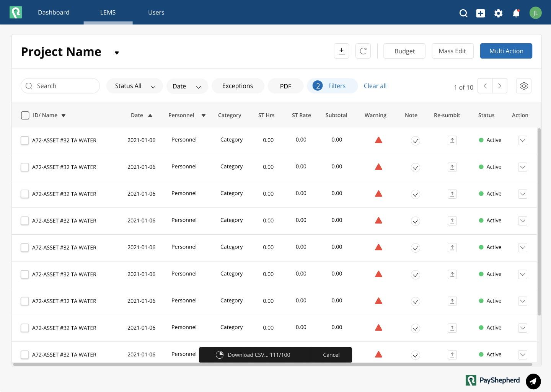This screenshot has width=551, height=392.
Task: Click the Exceptions filter pill
Action: click(238, 86)
